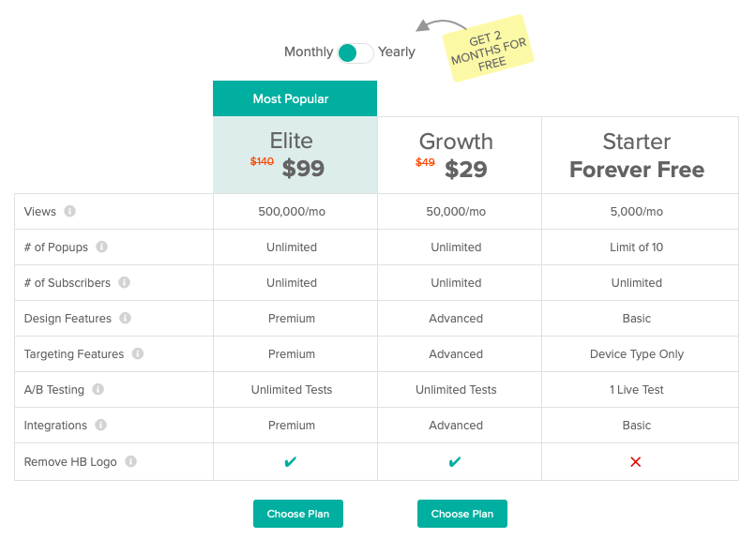The width and height of the screenshot is (756, 539).
Task: Click the red X in Starter column
Action: tap(635, 462)
